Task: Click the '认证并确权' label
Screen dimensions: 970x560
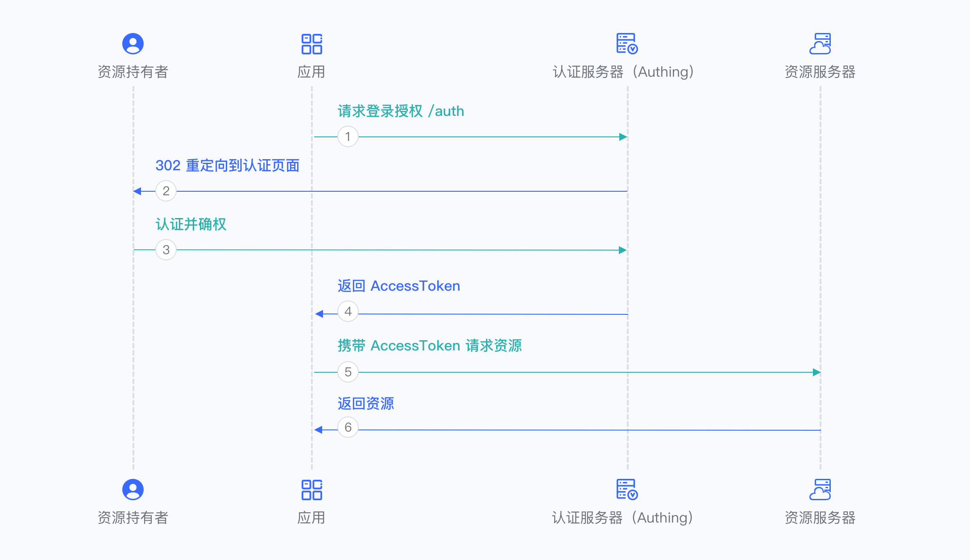Action: point(191,224)
